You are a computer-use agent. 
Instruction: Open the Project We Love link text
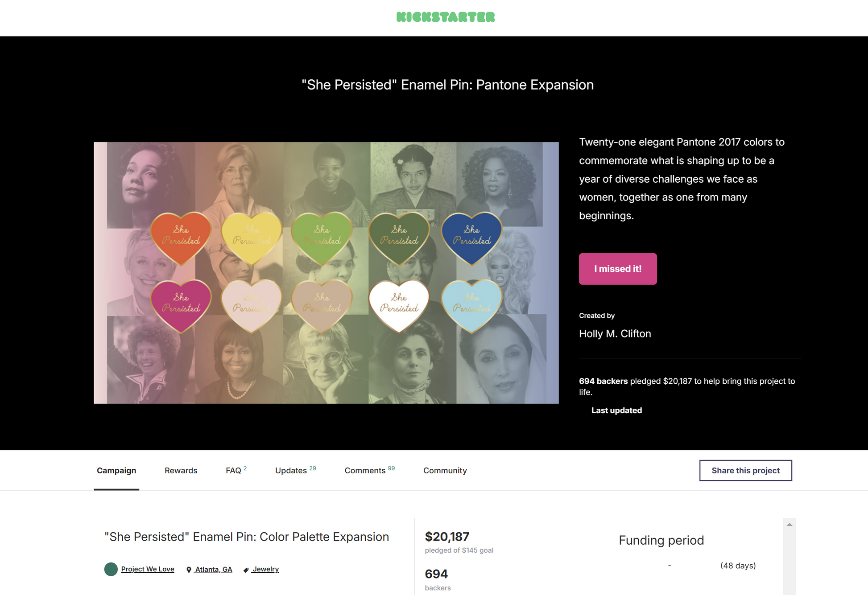click(148, 569)
